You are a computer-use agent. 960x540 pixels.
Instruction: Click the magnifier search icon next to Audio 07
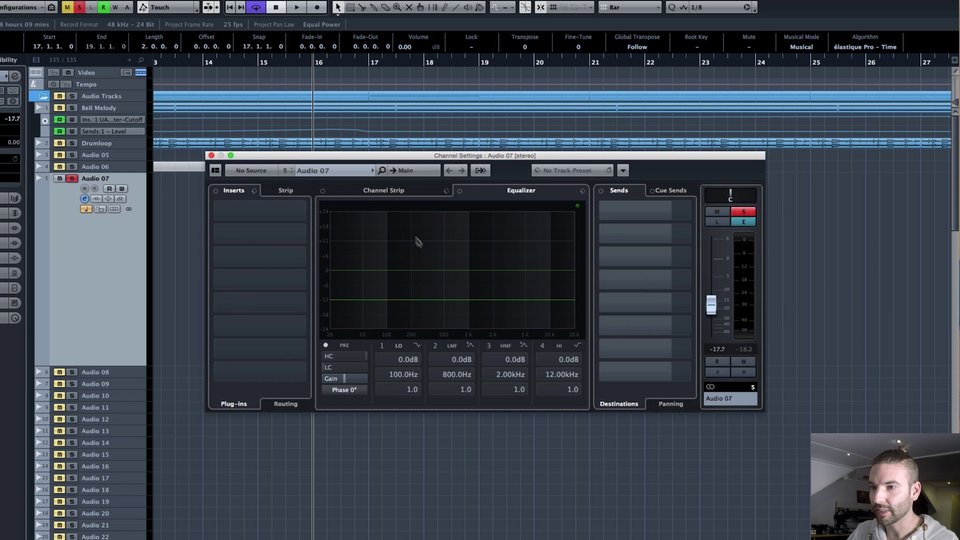click(x=381, y=170)
